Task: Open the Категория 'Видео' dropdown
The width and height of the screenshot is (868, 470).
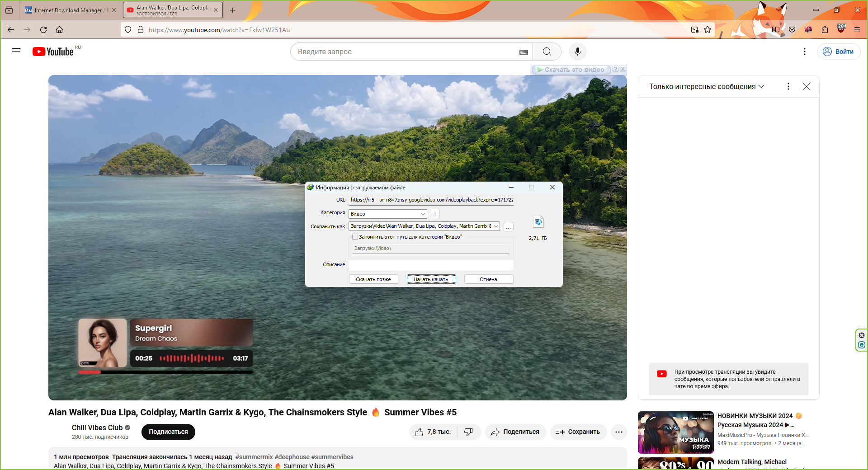Action: click(x=388, y=214)
